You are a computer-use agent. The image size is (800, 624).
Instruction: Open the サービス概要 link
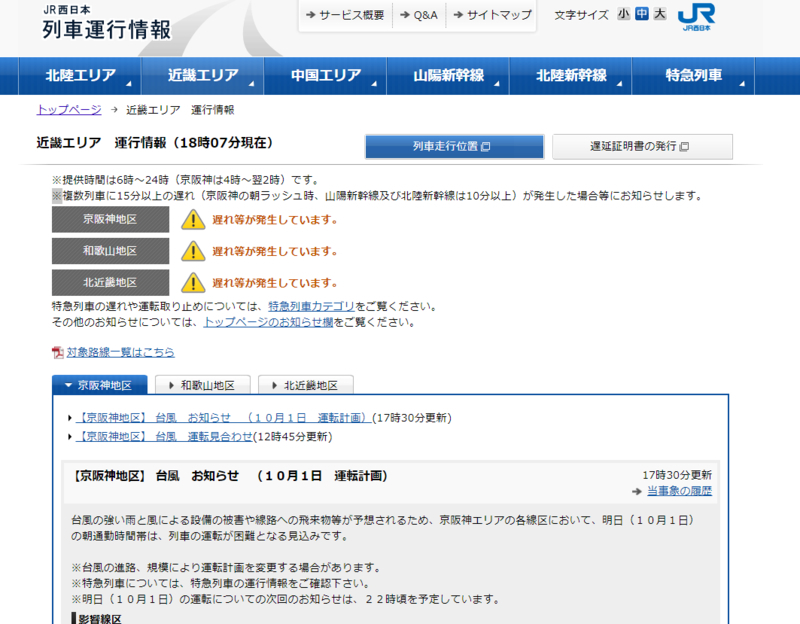point(345,15)
